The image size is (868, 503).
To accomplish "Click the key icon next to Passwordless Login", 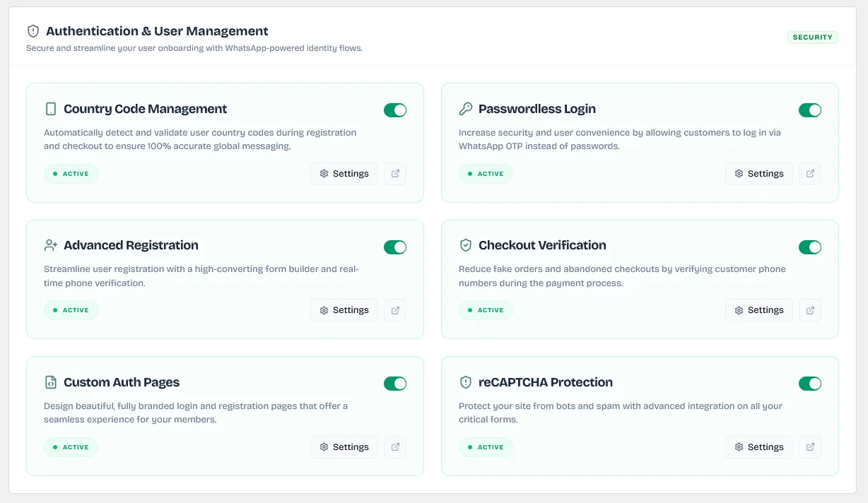I will pyautogui.click(x=466, y=109).
